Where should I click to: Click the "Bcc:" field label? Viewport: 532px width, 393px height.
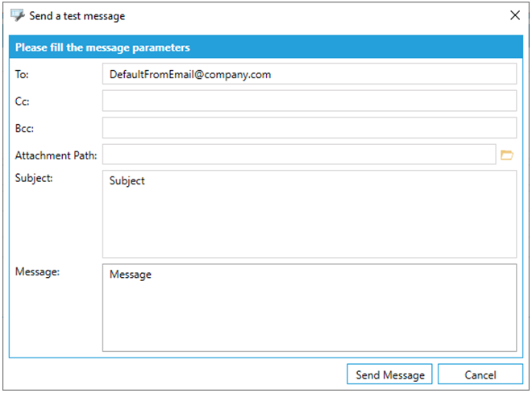24,127
